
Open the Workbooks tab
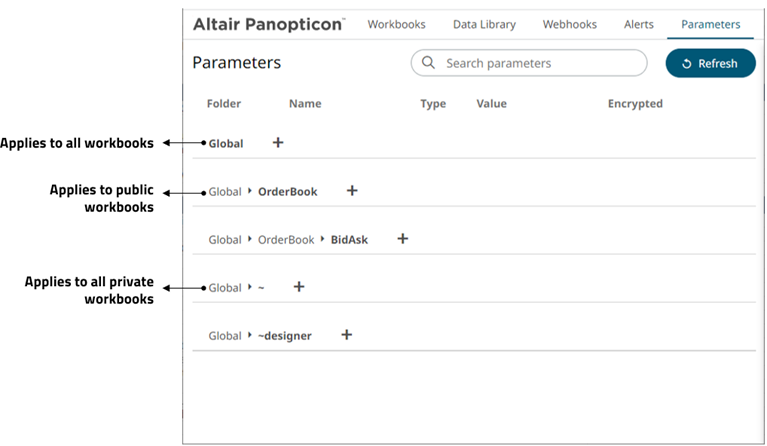[396, 24]
